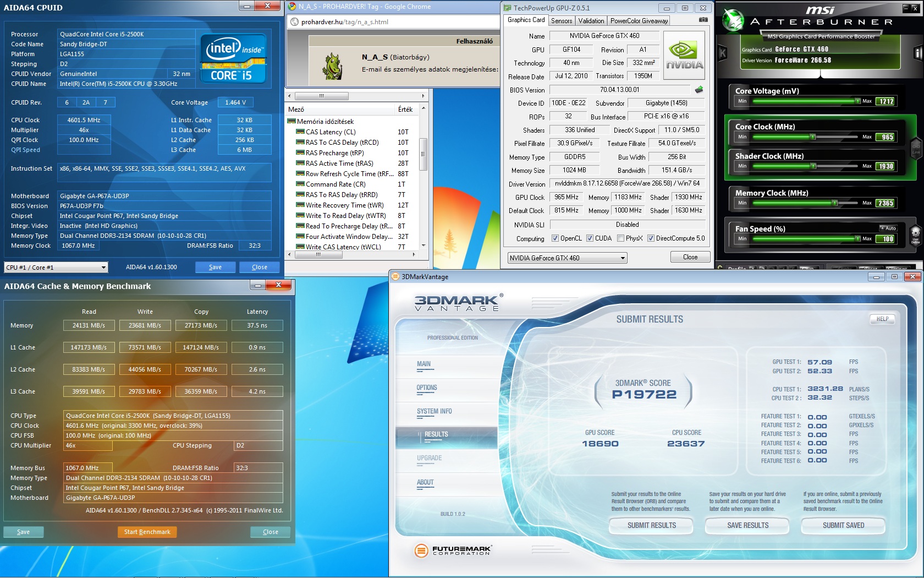Click the Futuremark Corporation logo

[x=453, y=550]
